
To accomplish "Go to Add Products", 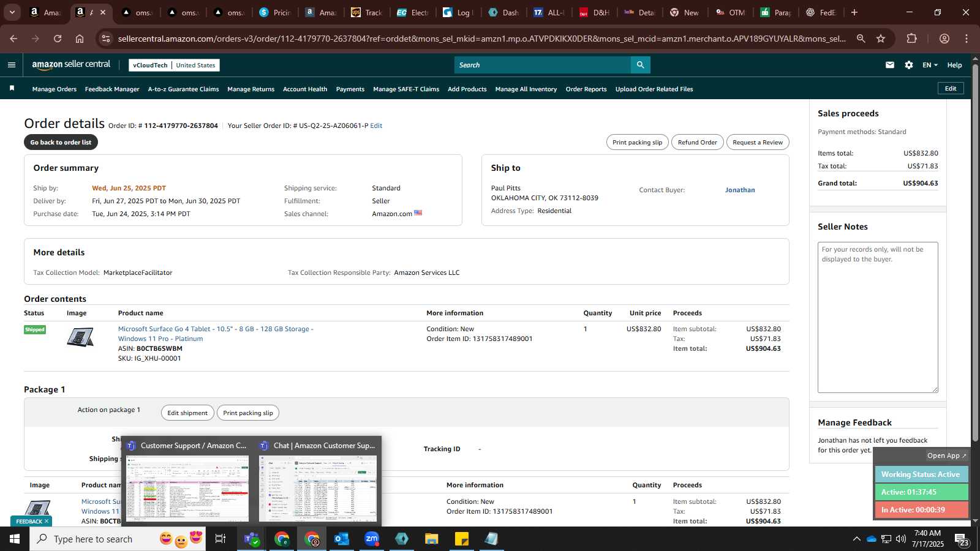I will [467, 89].
